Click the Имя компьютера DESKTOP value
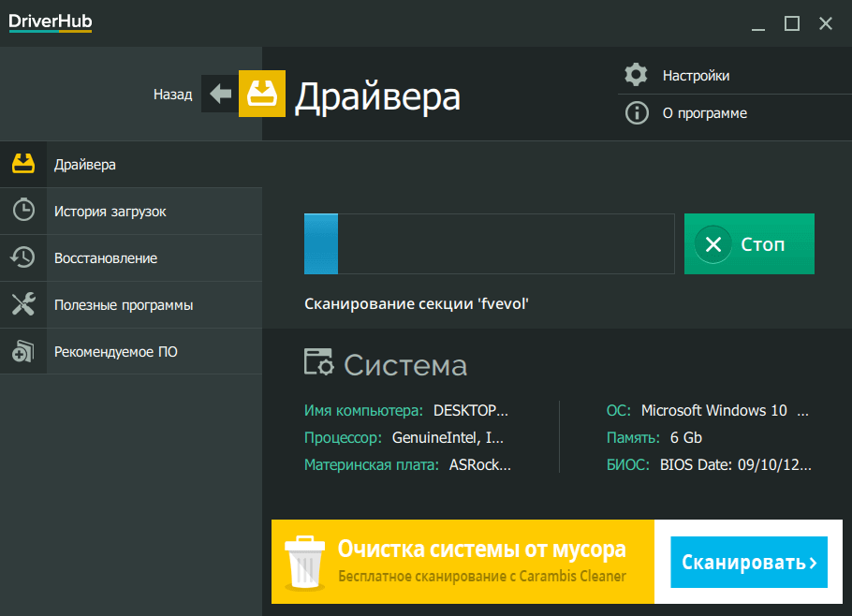Viewport: 852px width, 616px height. pos(471,410)
